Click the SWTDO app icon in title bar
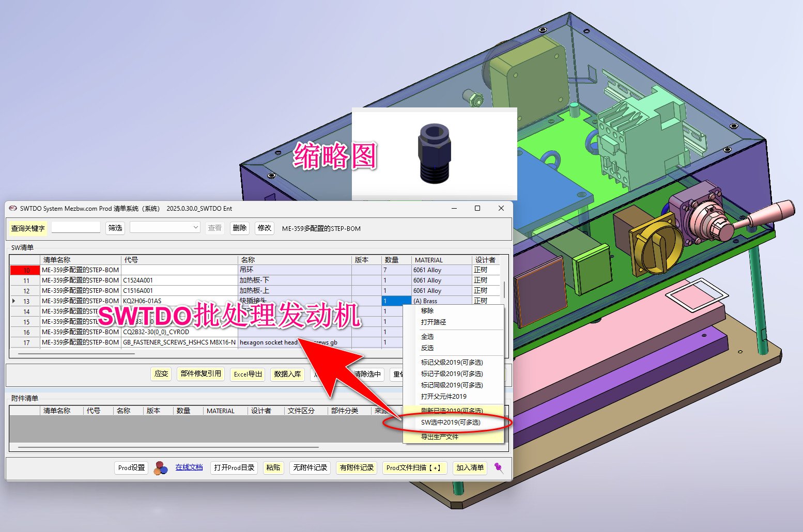Image resolution: width=803 pixels, height=532 pixels. [x=13, y=209]
